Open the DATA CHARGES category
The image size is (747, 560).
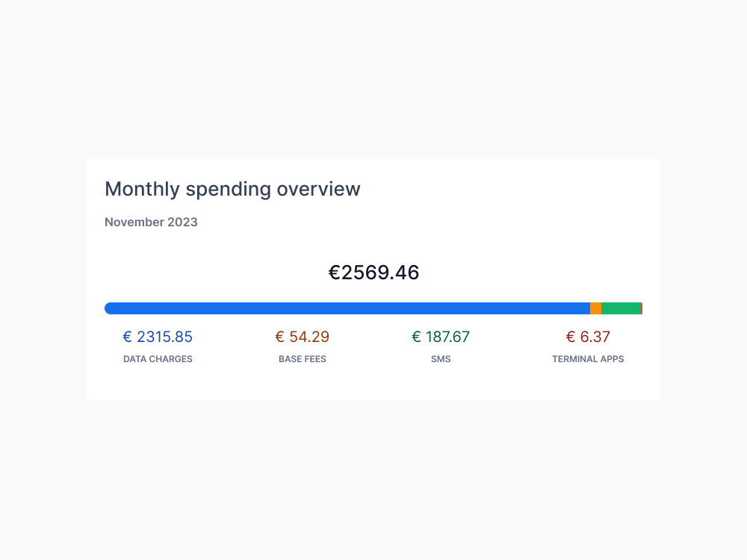click(158, 359)
